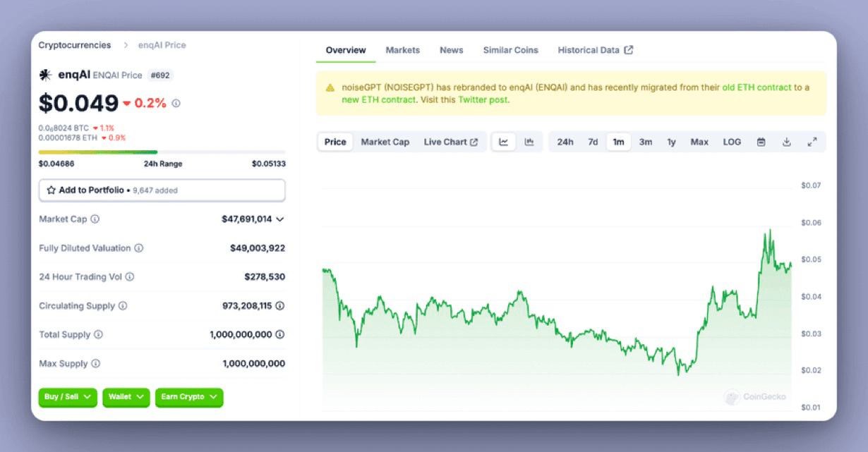Click Circulating Supply label info icon
868x452 pixels.
pos(123,306)
